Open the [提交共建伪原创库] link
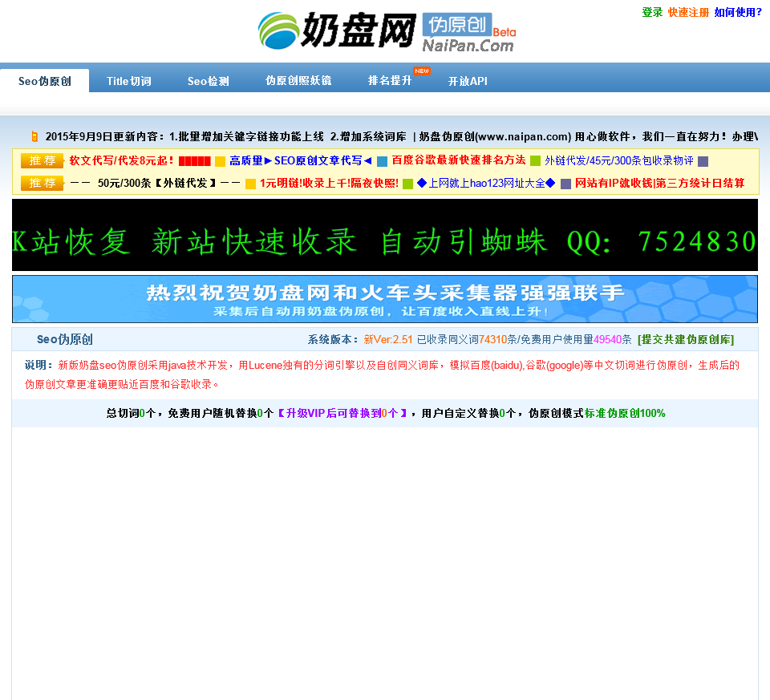Image resolution: width=770 pixels, height=700 pixels. pyautogui.click(x=686, y=339)
